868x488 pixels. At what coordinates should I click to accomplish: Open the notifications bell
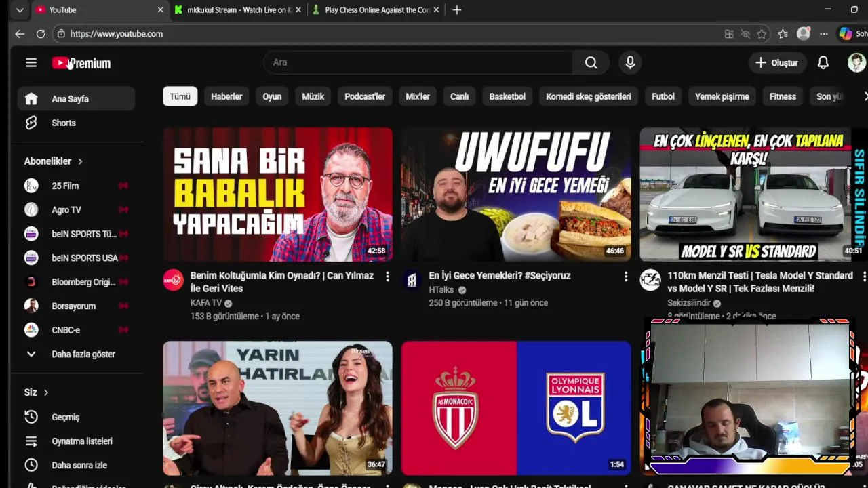pos(823,62)
